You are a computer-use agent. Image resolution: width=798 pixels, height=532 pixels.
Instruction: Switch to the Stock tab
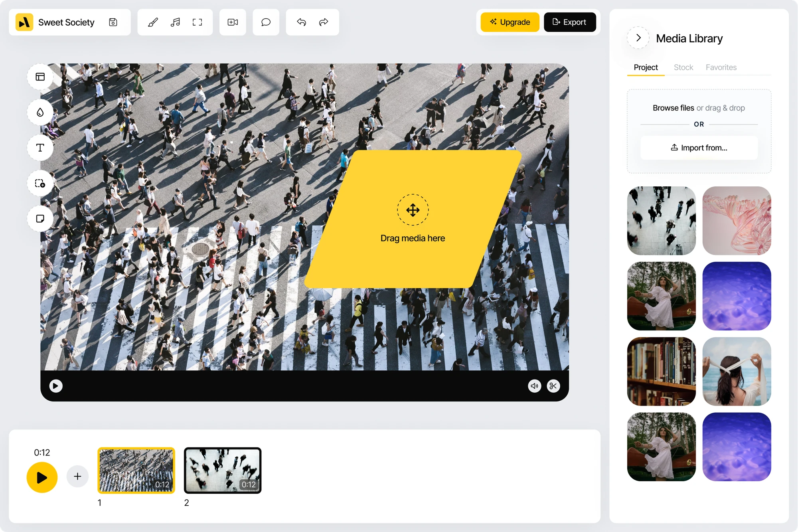click(683, 67)
